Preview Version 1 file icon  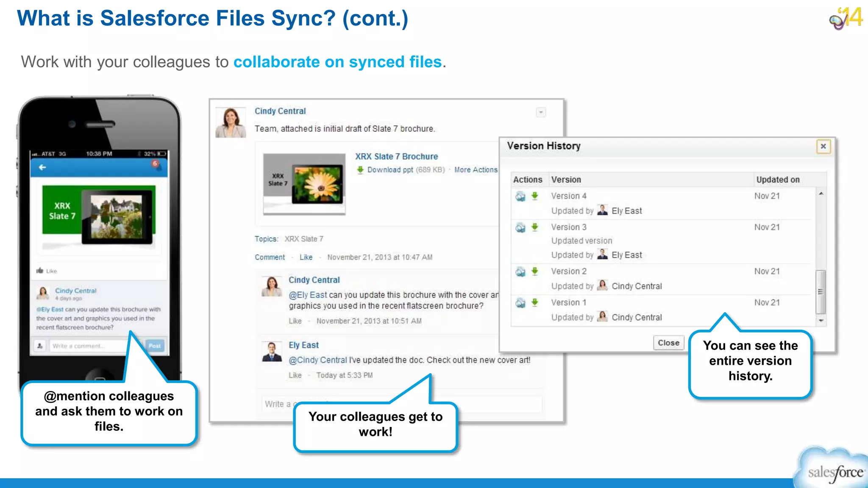520,303
